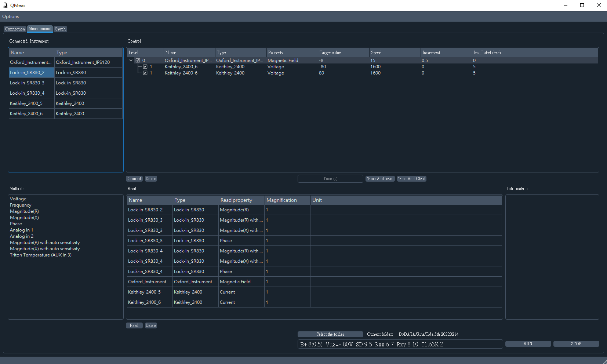Select Lock-in_SR830_3 in Connected Instrument list
Viewport: 607px width, 364px height.
[x=66, y=83]
